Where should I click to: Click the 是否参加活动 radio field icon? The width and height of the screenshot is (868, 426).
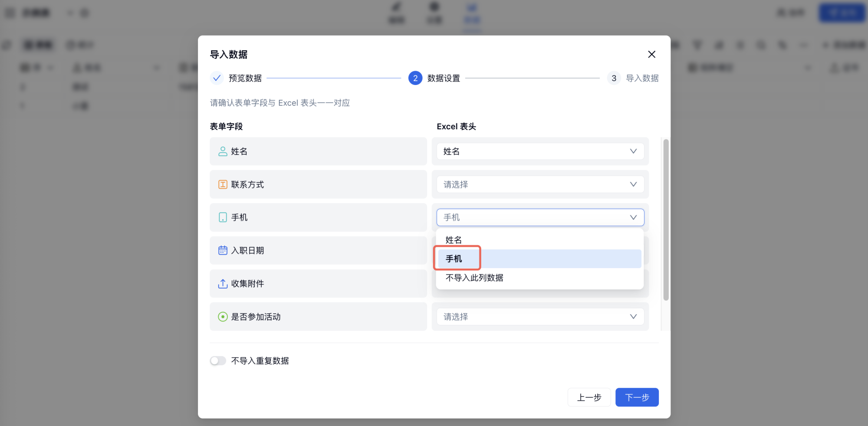click(x=223, y=317)
